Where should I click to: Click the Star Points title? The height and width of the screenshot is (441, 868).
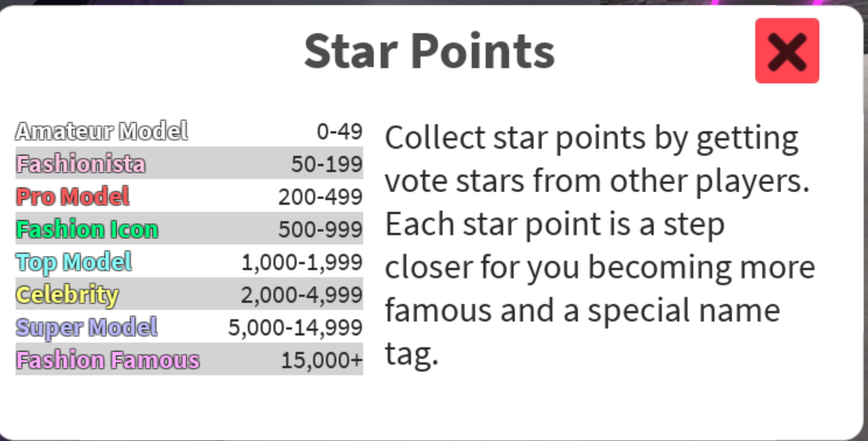(429, 51)
